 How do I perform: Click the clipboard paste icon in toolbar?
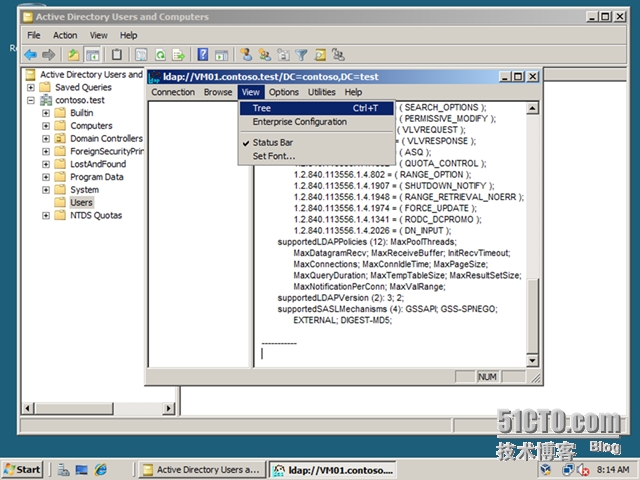117,54
